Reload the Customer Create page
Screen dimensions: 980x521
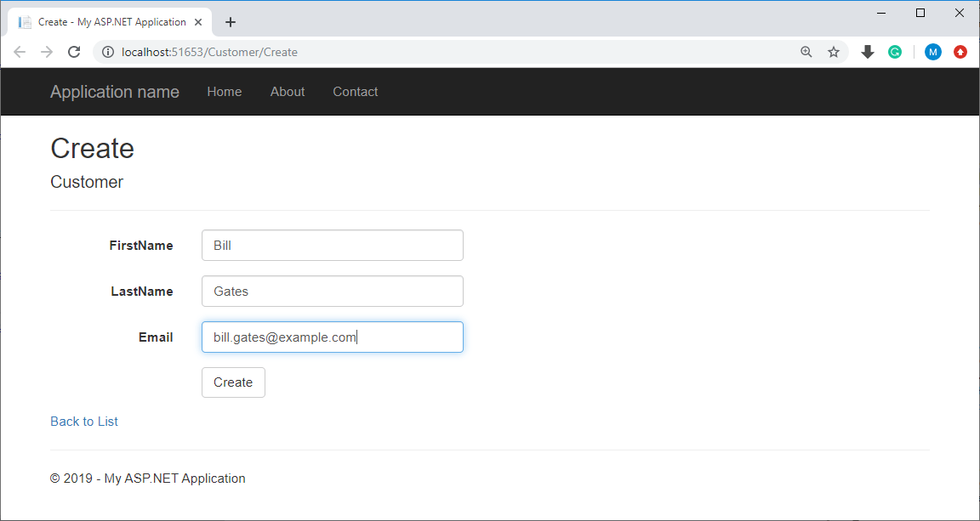(74, 52)
